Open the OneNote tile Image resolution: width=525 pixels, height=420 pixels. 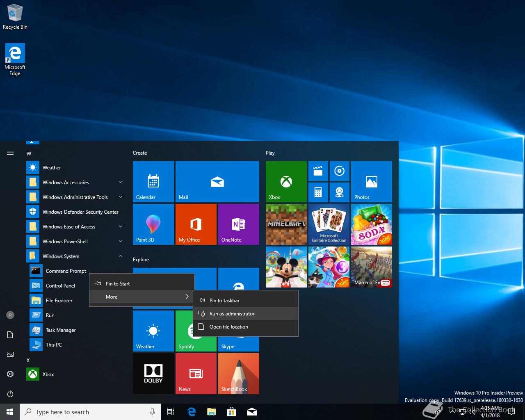point(239,224)
